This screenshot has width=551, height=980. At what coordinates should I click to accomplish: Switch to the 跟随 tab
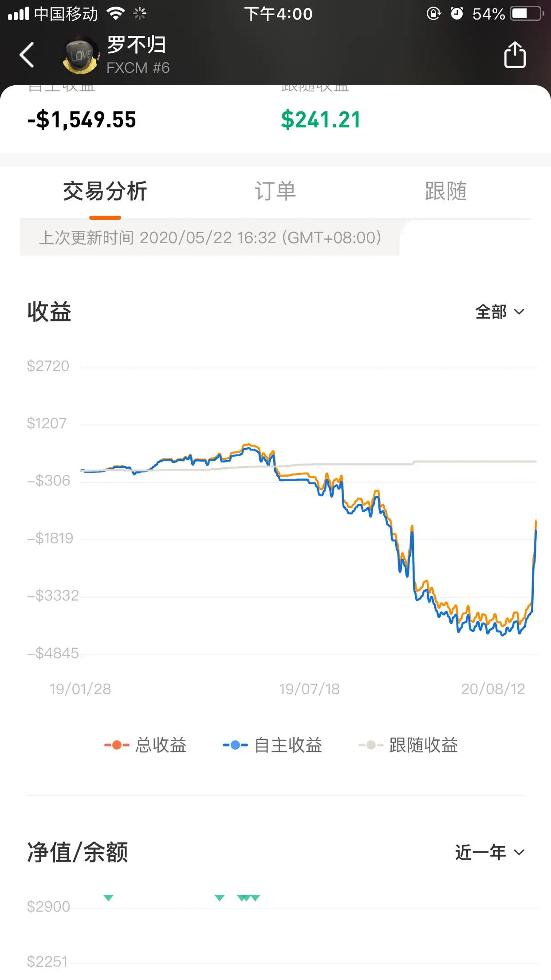click(446, 191)
